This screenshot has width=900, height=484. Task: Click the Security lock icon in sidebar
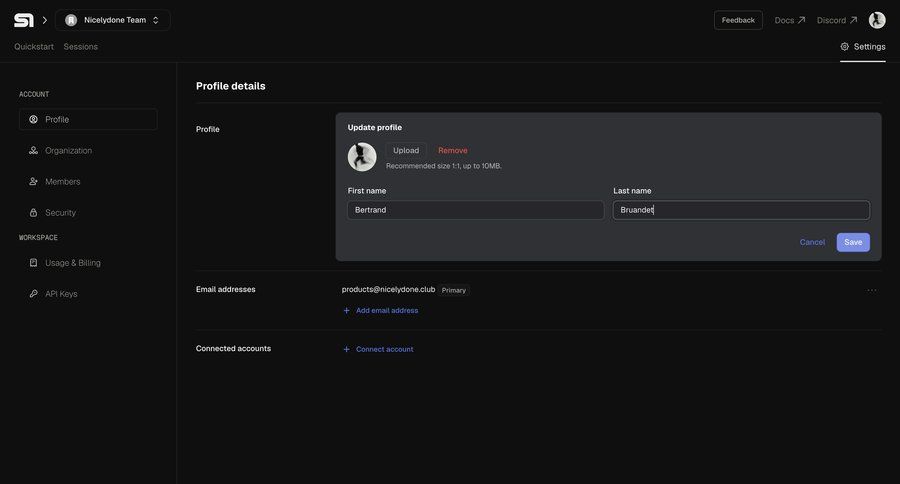[33, 212]
